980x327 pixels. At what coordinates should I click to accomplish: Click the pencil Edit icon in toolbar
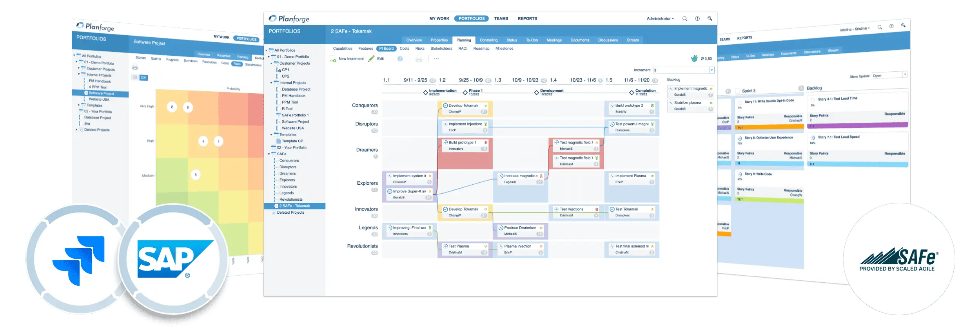tap(371, 58)
